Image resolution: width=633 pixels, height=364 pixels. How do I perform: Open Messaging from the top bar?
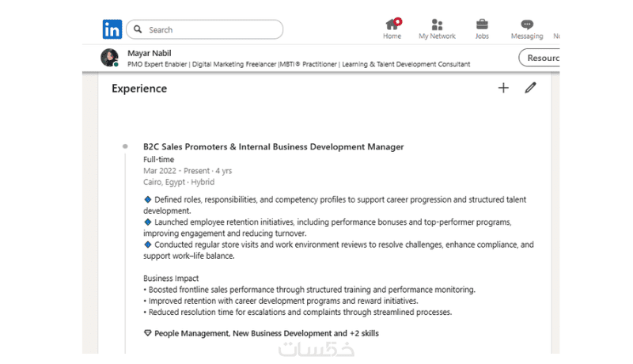[x=527, y=28]
